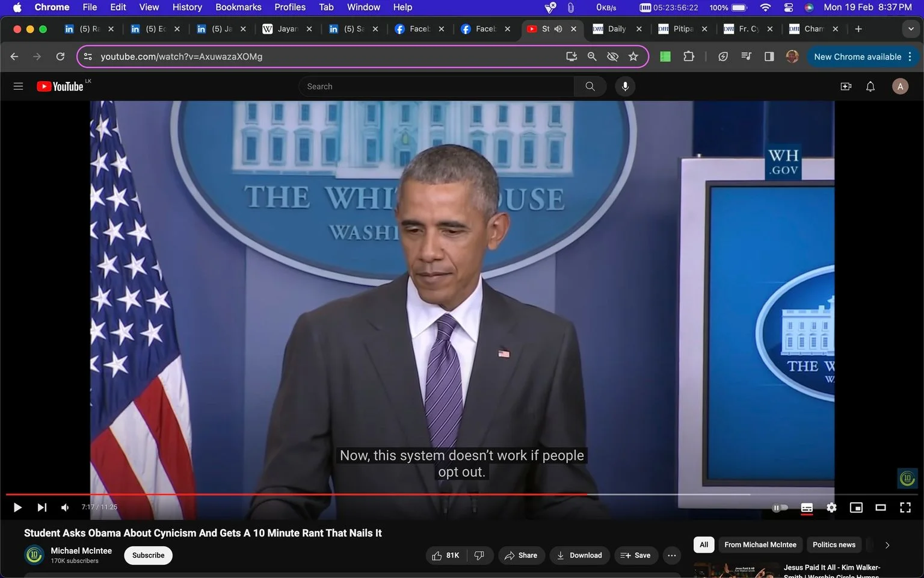
Task: Switch to miniplayer mode
Action: tap(856, 508)
